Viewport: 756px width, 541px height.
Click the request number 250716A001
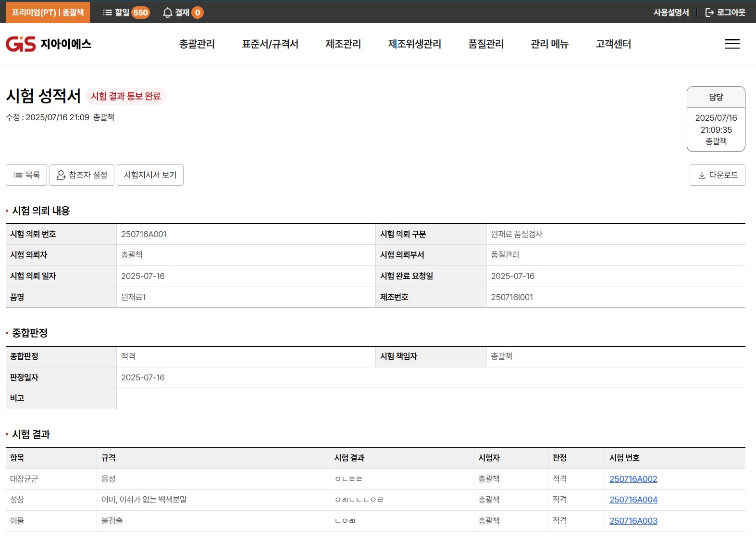tap(144, 234)
